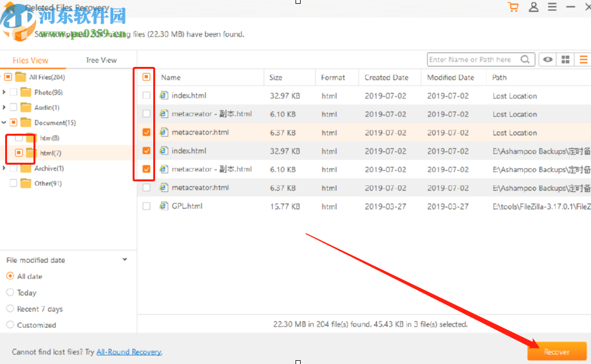Tick the Other(91) checkbox
This screenshot has height=364, width=591.
coord(14,183)
